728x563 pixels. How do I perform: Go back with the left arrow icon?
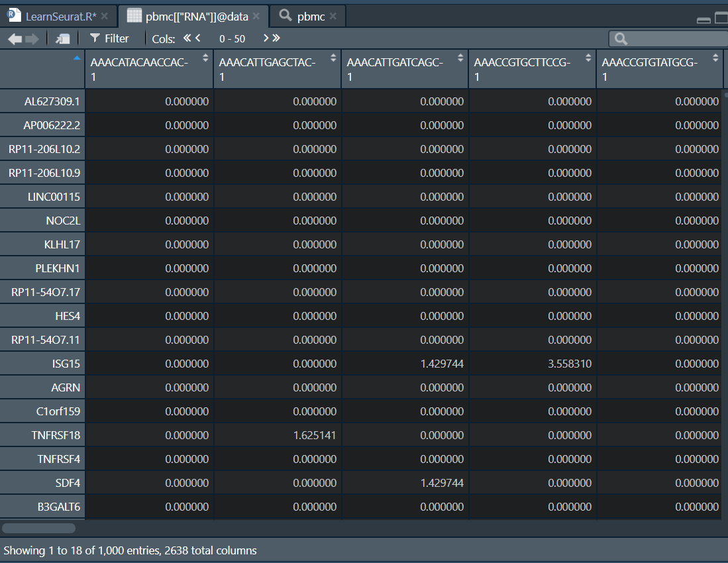15,39
